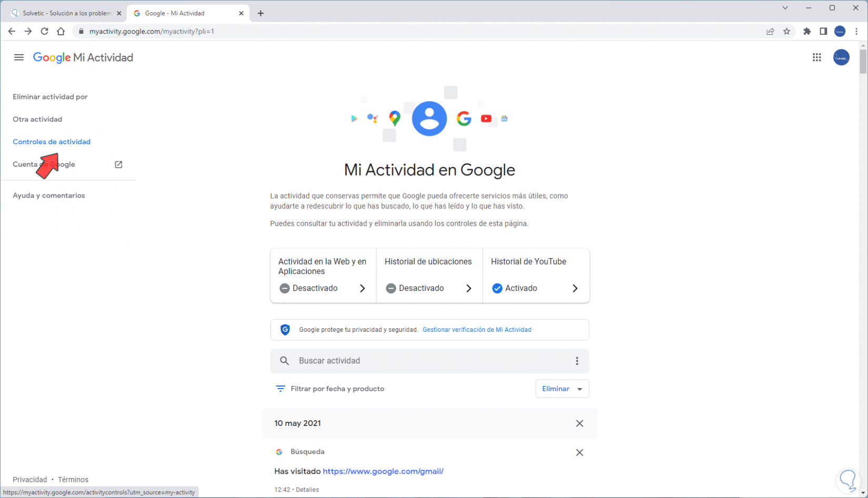Bookmark this page with the star
This screenshot has height=498, width=868.
pyautogui.click(x=787, y=31)
